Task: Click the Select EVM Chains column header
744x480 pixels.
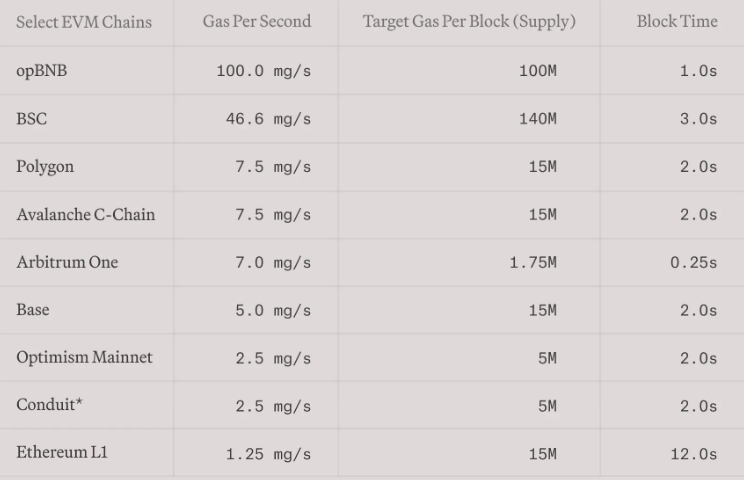Action: 84,22
